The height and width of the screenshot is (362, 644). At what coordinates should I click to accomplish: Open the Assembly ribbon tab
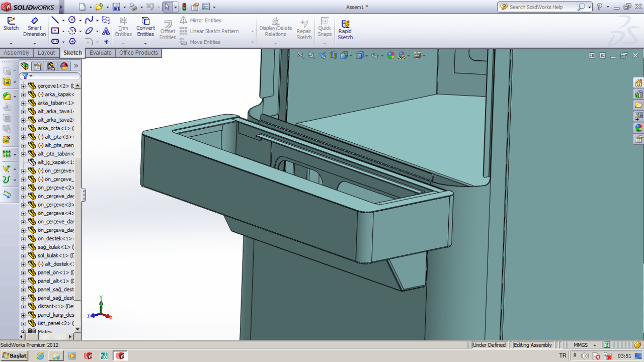pos(17,53)
